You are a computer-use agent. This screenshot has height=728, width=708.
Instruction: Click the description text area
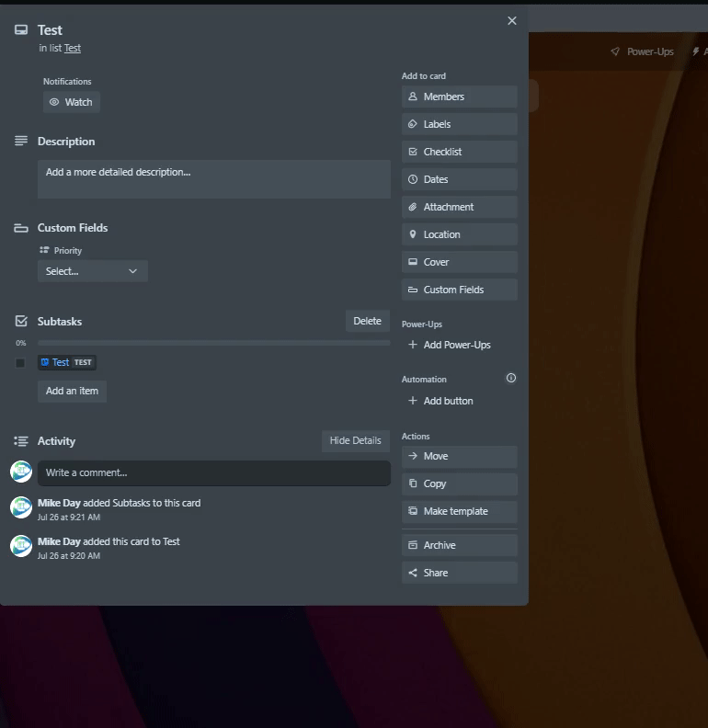pos(213,179)
